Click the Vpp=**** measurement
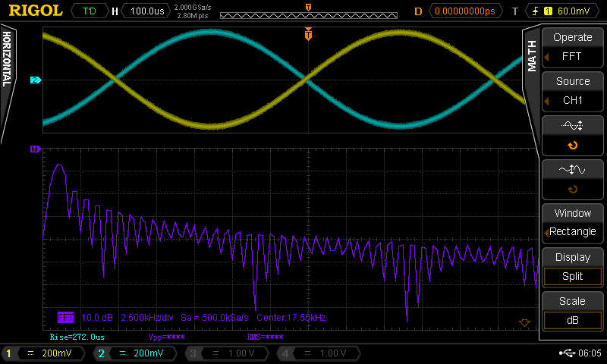Image resolution: width=607 pixels, height=364 pixels. click(x=166, y=337)
